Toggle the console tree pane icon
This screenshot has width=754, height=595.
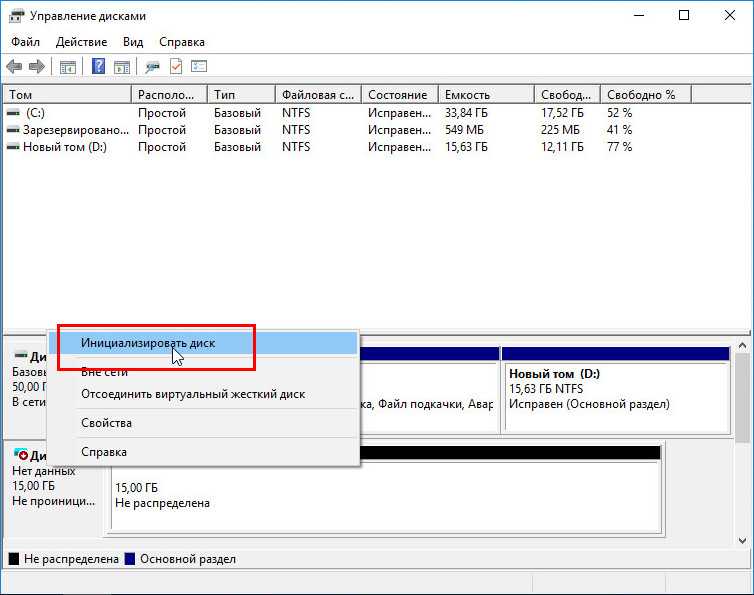(x=68, y=67)
